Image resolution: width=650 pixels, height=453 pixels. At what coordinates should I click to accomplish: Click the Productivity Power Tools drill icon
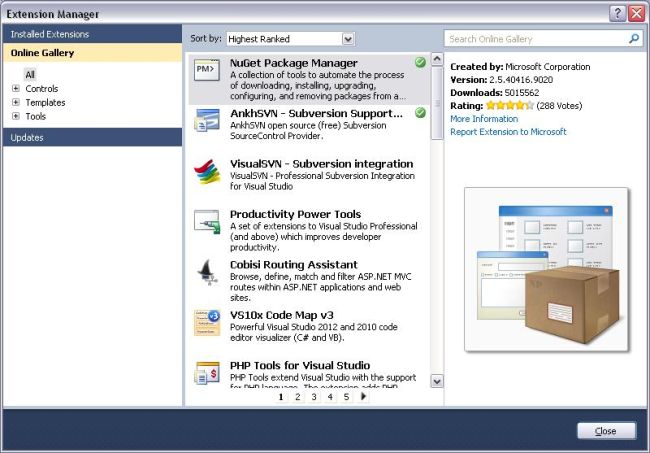pos(207,222)
